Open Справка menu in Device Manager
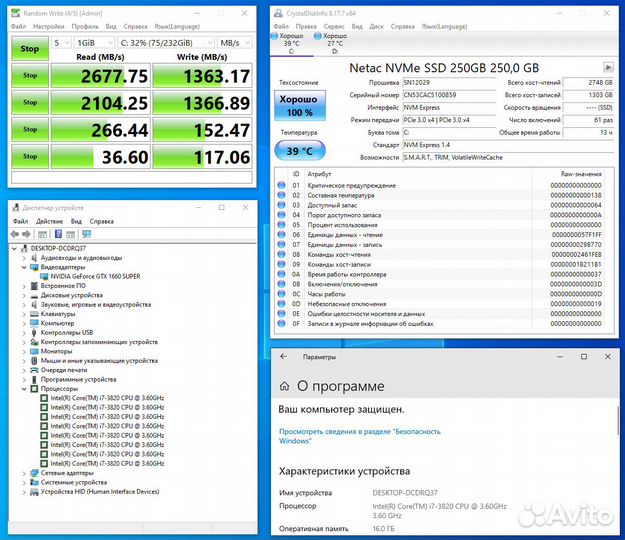 pyautogui.click(x=101, y=221)
